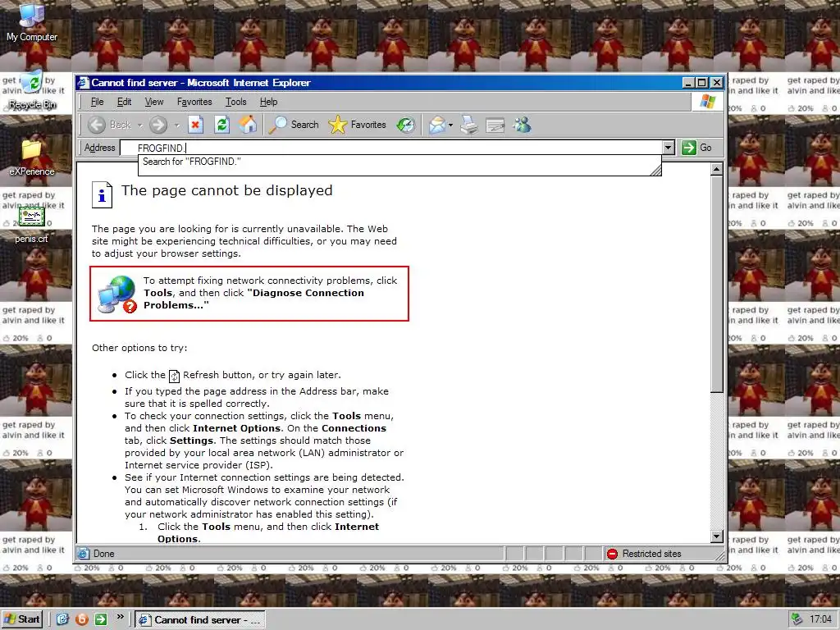Screen dimensions: 840x630
Task: Open Favorites star button
Action: point(358,125)
